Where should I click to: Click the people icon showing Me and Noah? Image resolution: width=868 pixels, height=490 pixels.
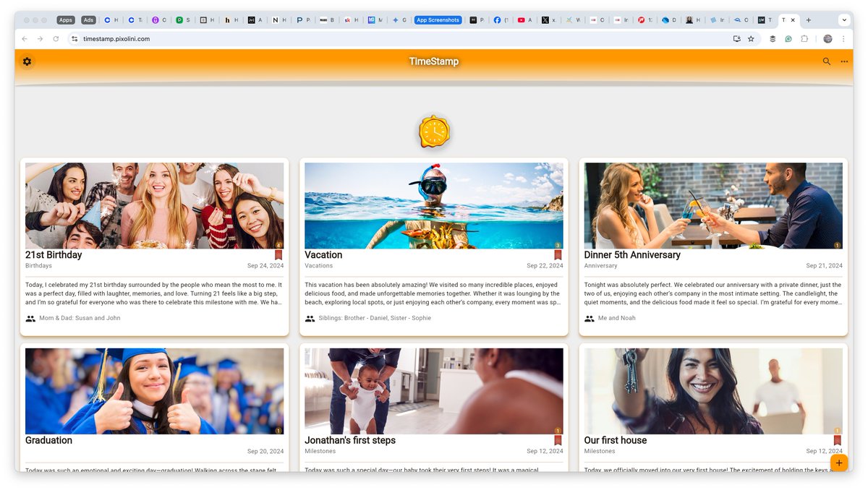coord(590,318)
